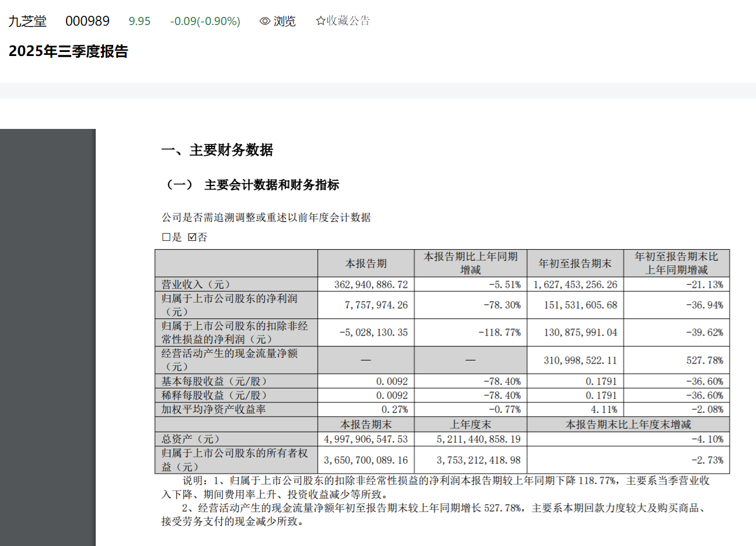The height and width of the screenshot is (546, 756).
Task: Click the 一、主要财务数据 section heading
Action: pos(217,150)
